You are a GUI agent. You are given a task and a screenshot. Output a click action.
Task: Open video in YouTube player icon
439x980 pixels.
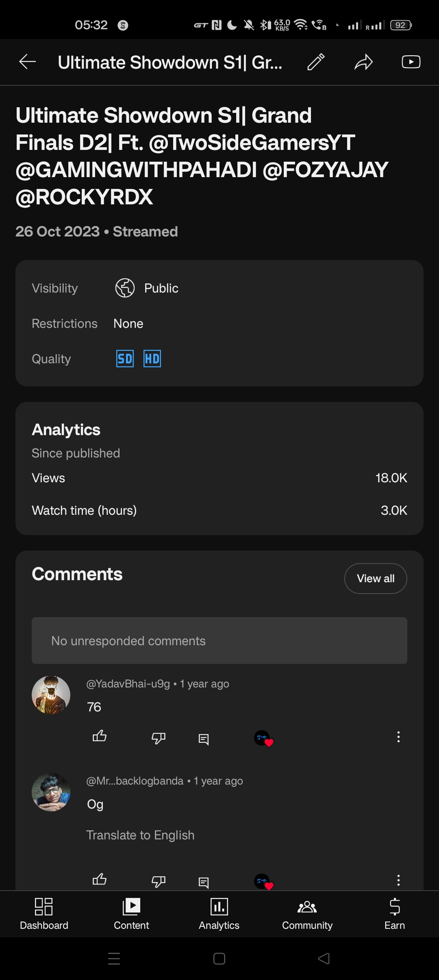coord(411,62)
